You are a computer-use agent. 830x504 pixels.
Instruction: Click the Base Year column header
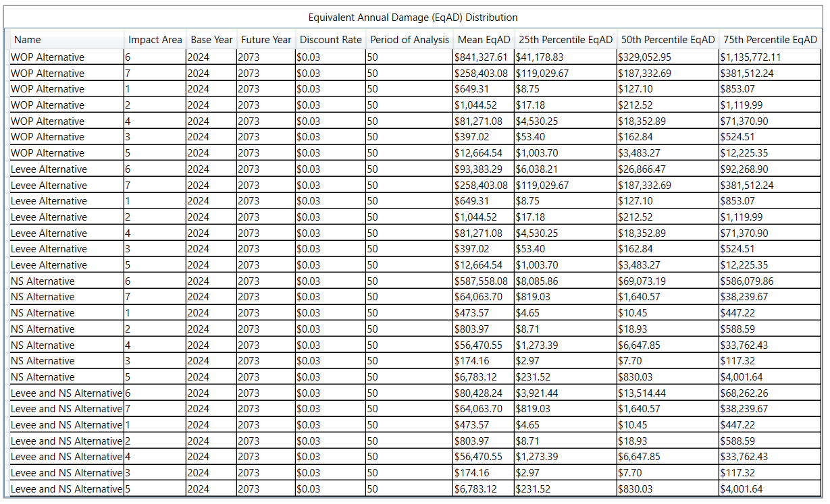point(211,40)
